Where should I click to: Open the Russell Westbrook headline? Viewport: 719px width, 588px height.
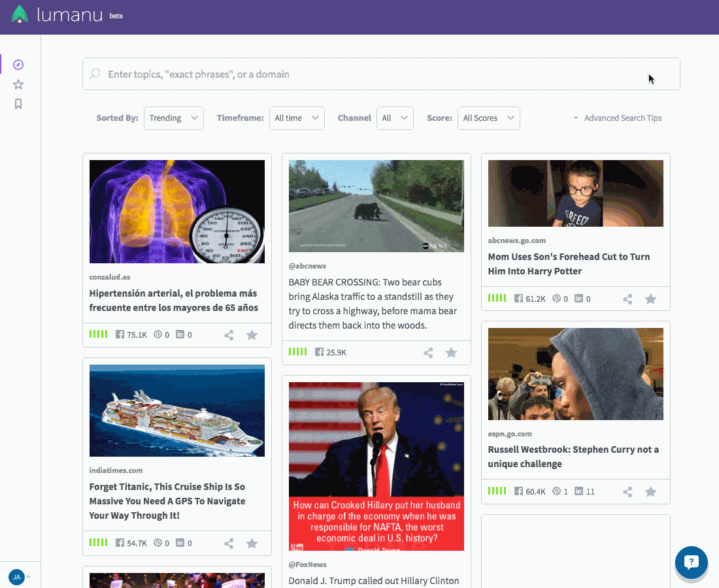(574, 457)
